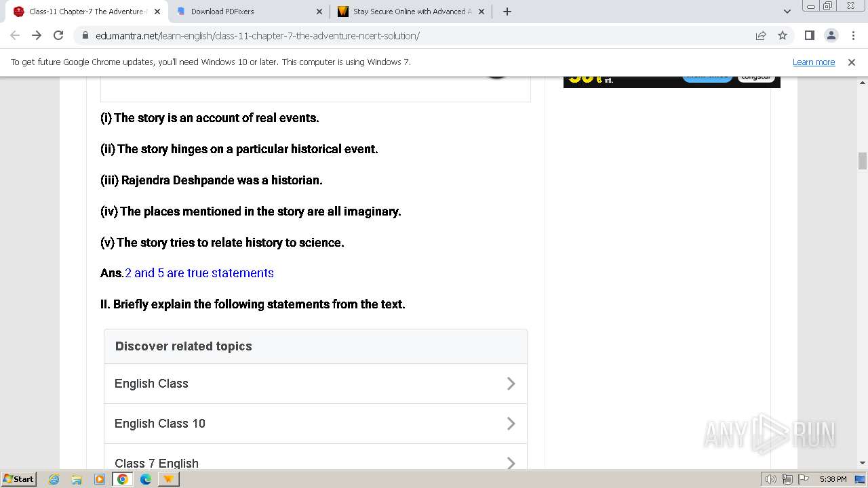This screenshot has width=868, height=488.
Task: Switch to Class-11 Chapter-7 The Adventure tab
Action: [x=86, y=12]
